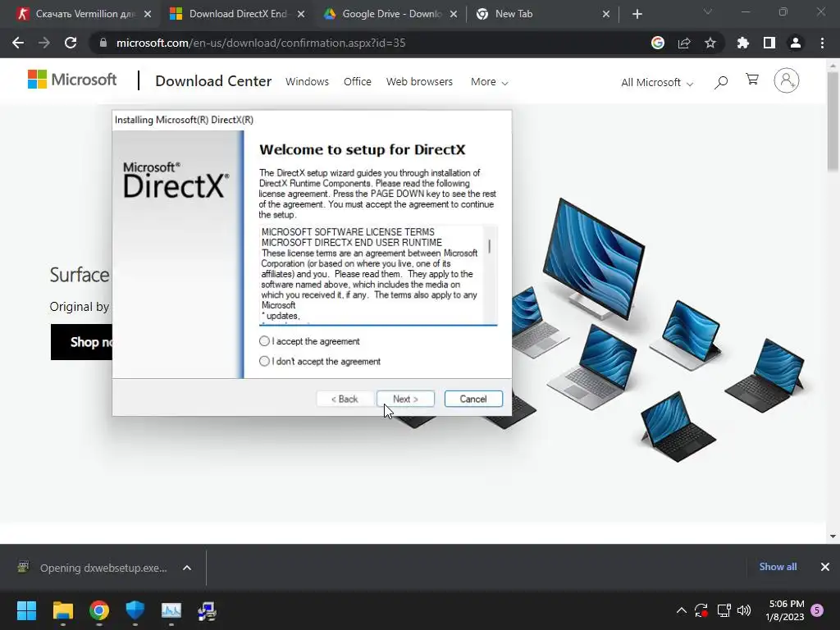Reload the current page

tap(71, 43)
